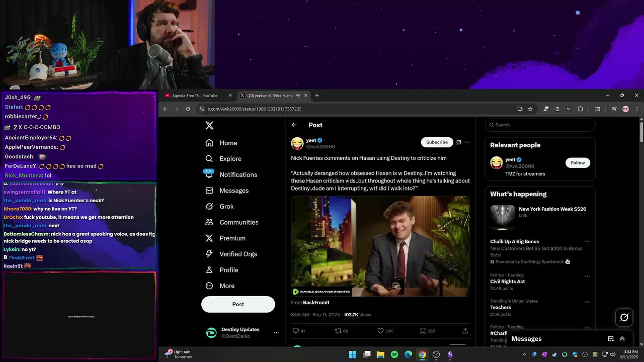The image size is (644, 362).
Task: Close the Agenda-Free TV tab
Action: (230, 96)
